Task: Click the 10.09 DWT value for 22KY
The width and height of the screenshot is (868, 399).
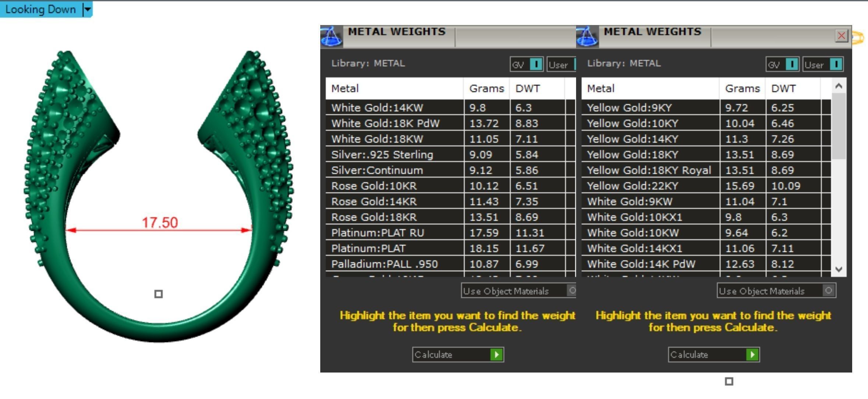Action: 786,186
